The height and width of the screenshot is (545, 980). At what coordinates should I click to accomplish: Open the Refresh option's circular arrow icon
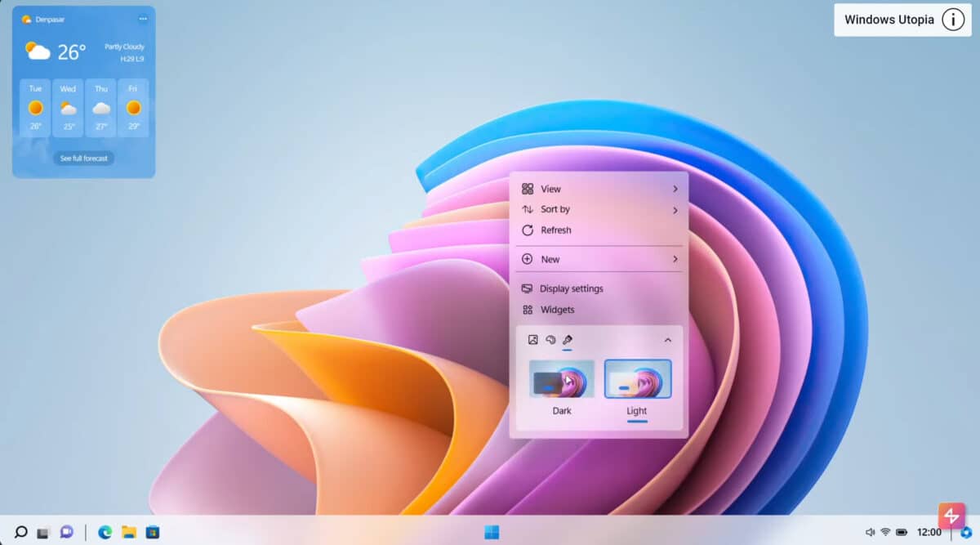(528, 230)
